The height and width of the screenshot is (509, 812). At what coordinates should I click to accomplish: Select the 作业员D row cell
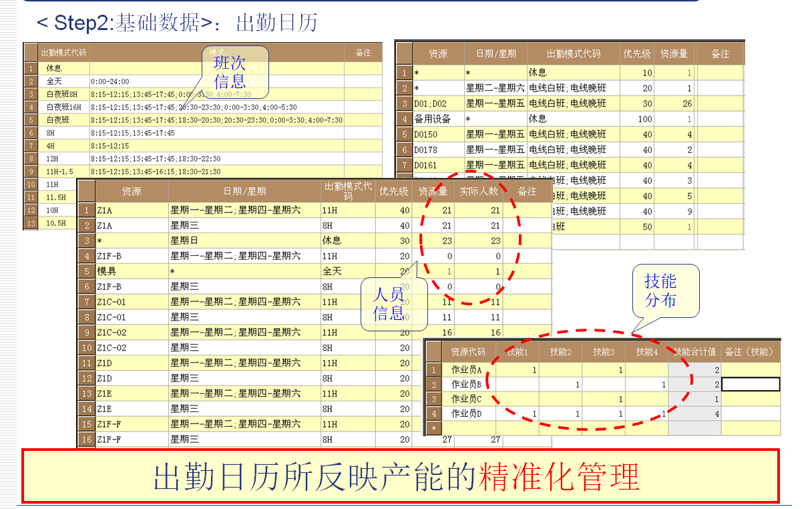point(467,413)
